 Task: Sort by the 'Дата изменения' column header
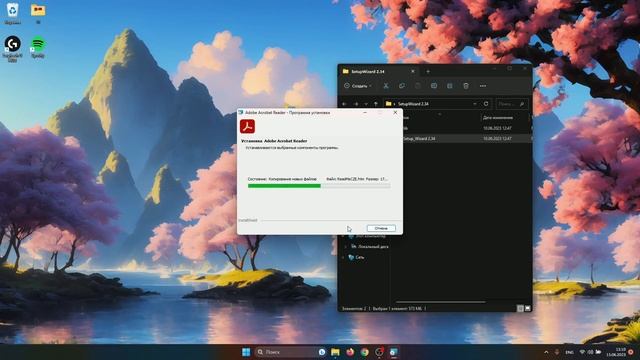[498, 118]
